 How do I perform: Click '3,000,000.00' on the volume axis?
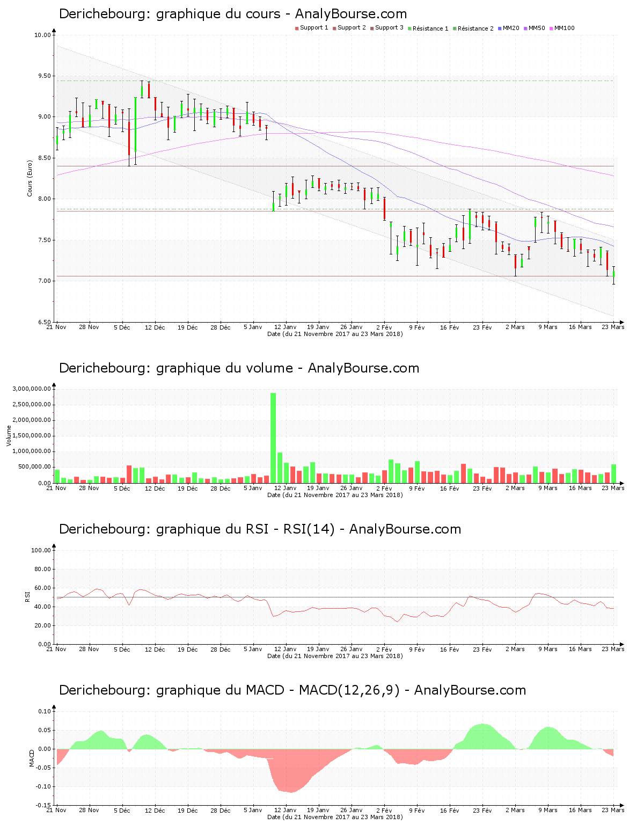pyautogui.click(x=33, y=389)
